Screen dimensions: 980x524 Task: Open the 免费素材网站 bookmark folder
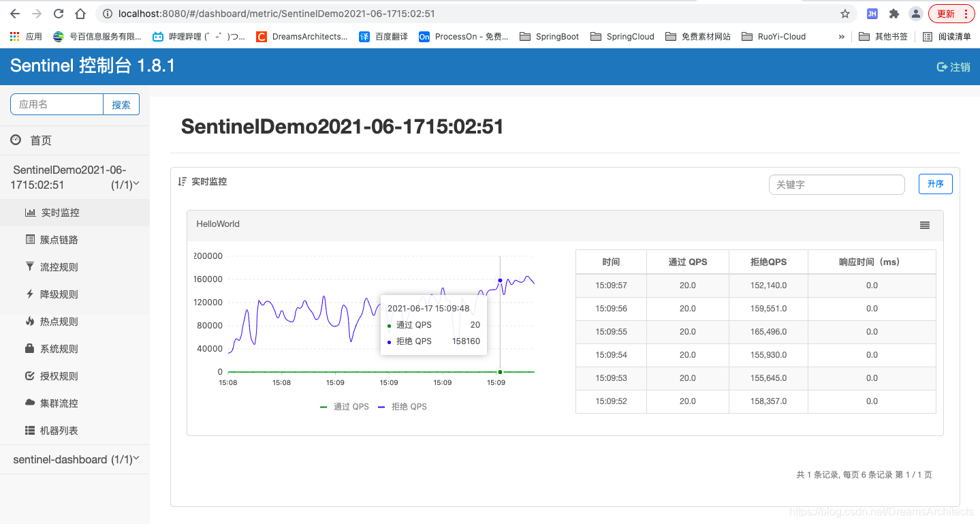[x=698, y=37]
